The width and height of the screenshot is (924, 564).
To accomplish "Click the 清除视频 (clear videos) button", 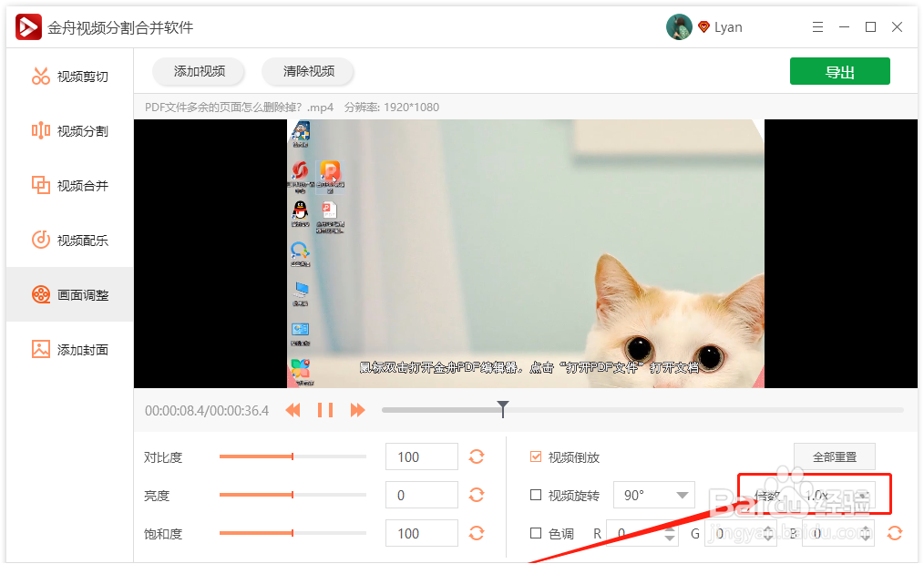I will (308, 71).
